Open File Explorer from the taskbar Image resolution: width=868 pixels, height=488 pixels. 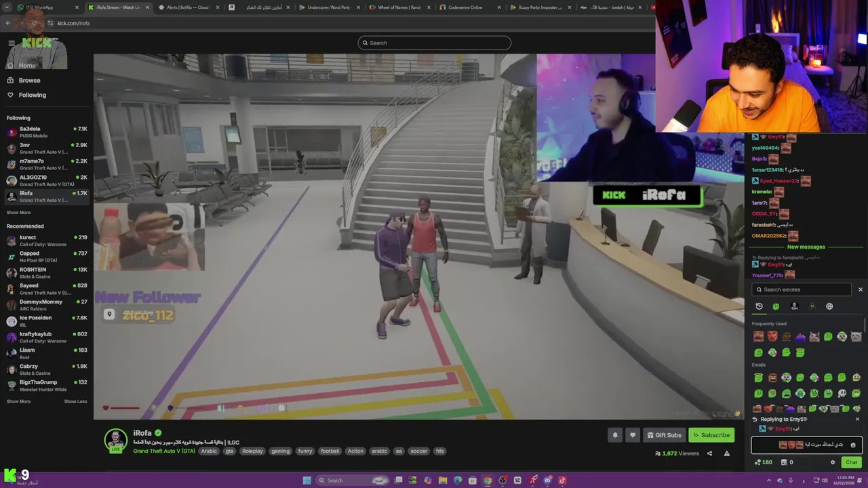pos(443,481)
